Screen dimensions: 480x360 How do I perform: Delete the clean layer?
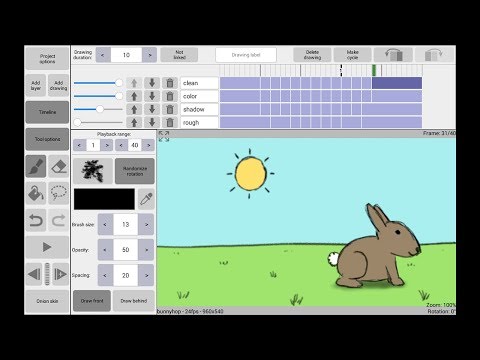(x=170, y=83)
